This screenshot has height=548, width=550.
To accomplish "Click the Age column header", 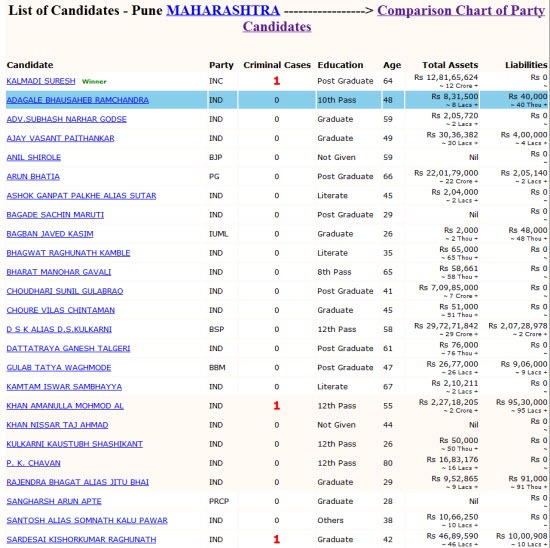I will coord(392,65).
